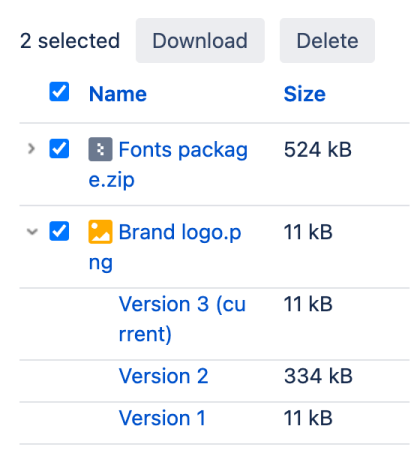This screenshot has width=410, height=453.
Task: Click the orange image file icon
Action: tap(100, 232)
